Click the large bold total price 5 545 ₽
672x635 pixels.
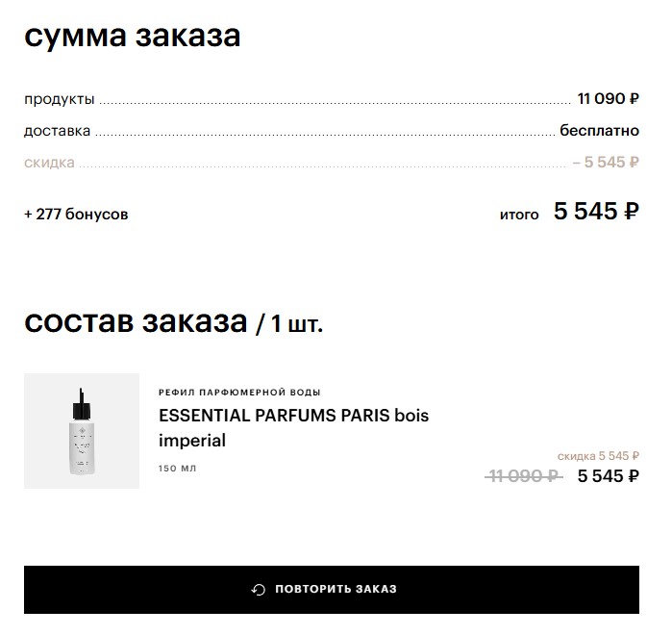(x=596, y=212)
